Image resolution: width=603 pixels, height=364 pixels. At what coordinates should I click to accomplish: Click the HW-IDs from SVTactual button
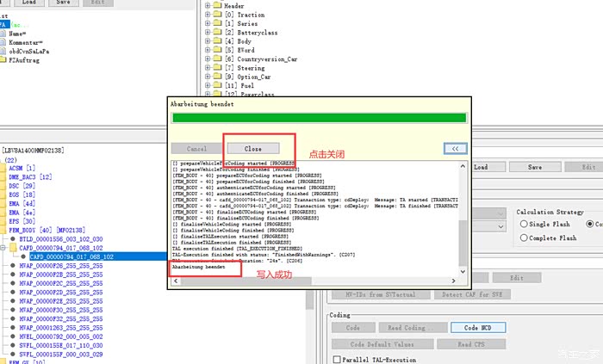point(381,294)
